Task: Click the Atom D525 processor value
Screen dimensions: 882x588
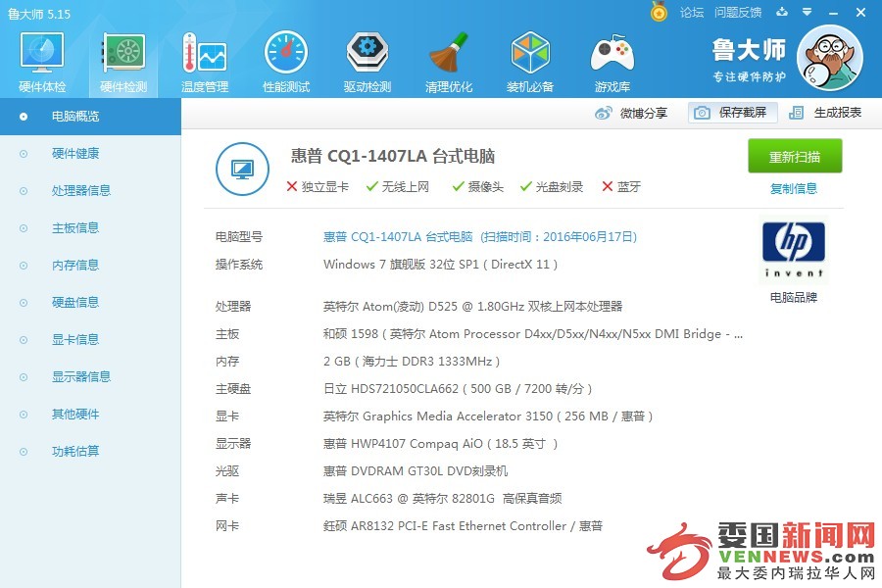Action: [x=472, y=307]
